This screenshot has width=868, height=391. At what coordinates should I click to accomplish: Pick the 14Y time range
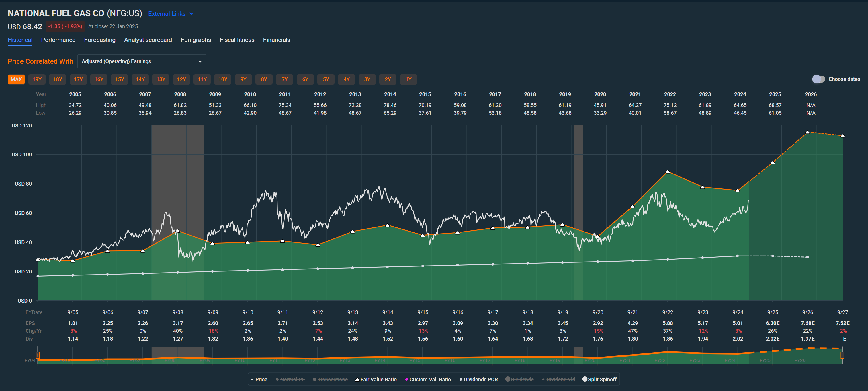140,79
